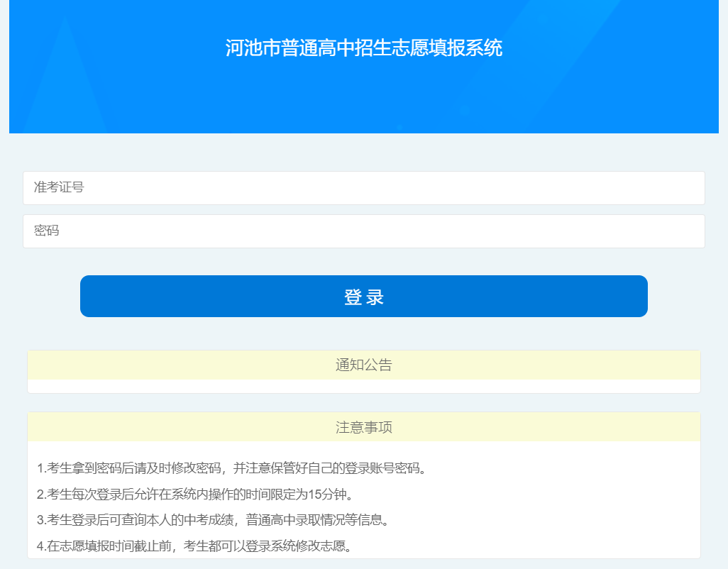
Task: Click the empty body under 通知公告
Action: pyautogui.click(x=363, y=386)
